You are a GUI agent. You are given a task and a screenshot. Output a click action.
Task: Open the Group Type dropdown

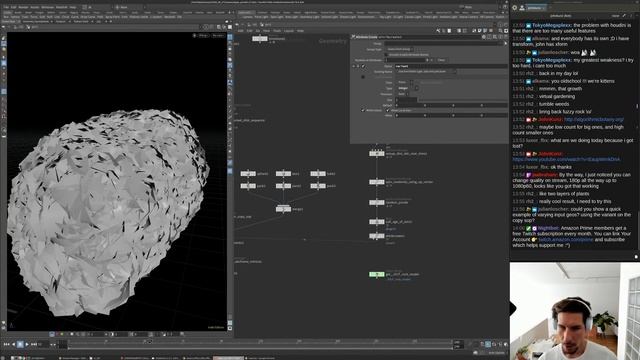point(400,49)
